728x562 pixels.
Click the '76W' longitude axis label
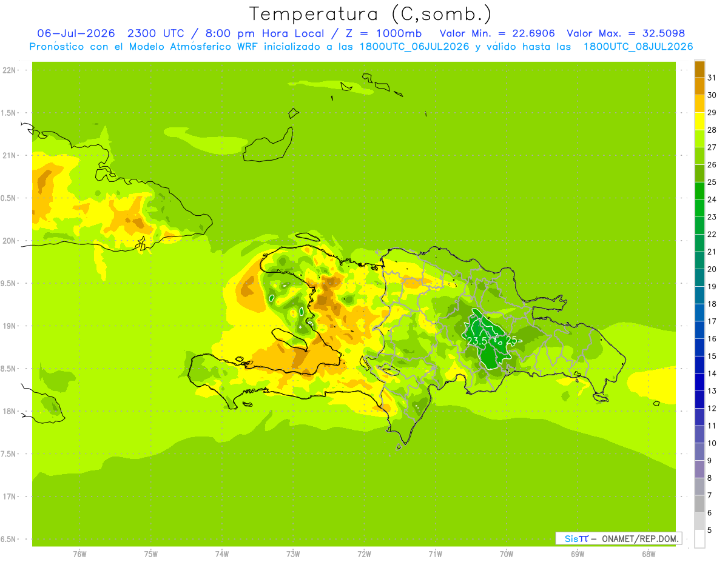tap(79, 554)
